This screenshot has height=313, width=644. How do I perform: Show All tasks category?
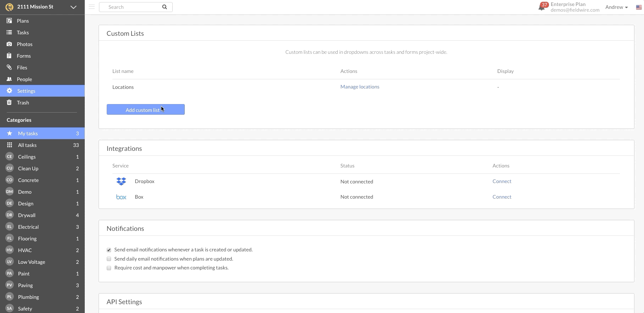[27, 145]
